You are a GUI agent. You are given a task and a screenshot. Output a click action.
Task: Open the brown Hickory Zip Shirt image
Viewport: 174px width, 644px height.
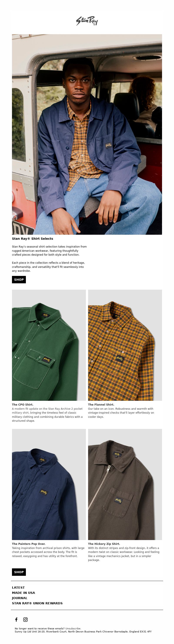(125, 484)
